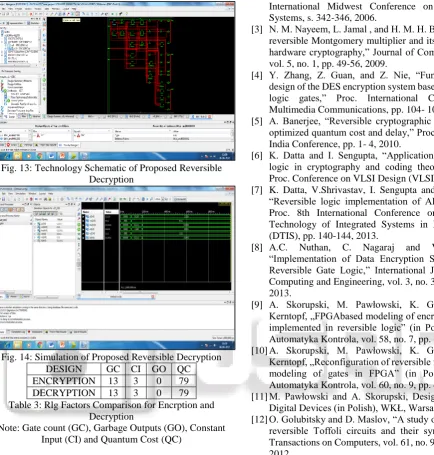
Task: Click the QC value 79 in DECRYPTION row
Action: 184,393
